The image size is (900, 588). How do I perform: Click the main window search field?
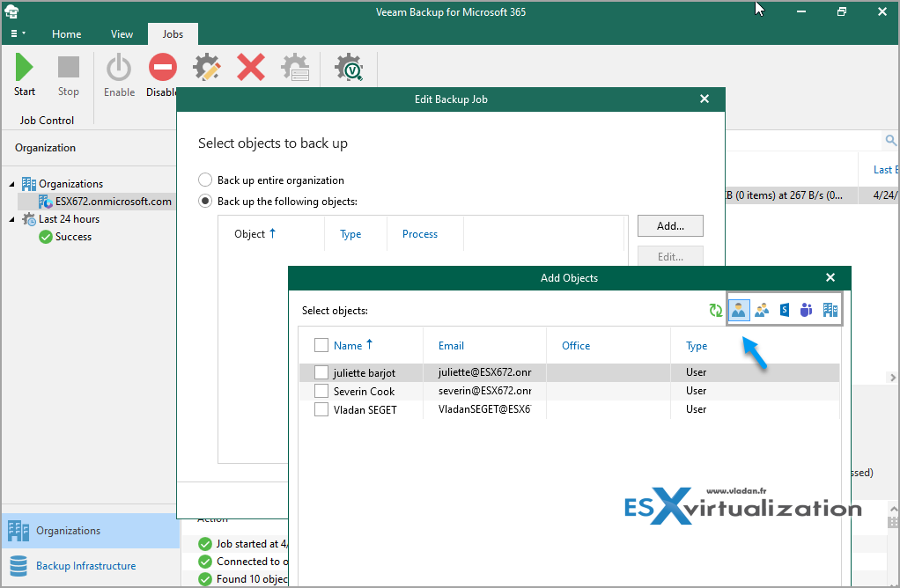(x=803, y=140)
